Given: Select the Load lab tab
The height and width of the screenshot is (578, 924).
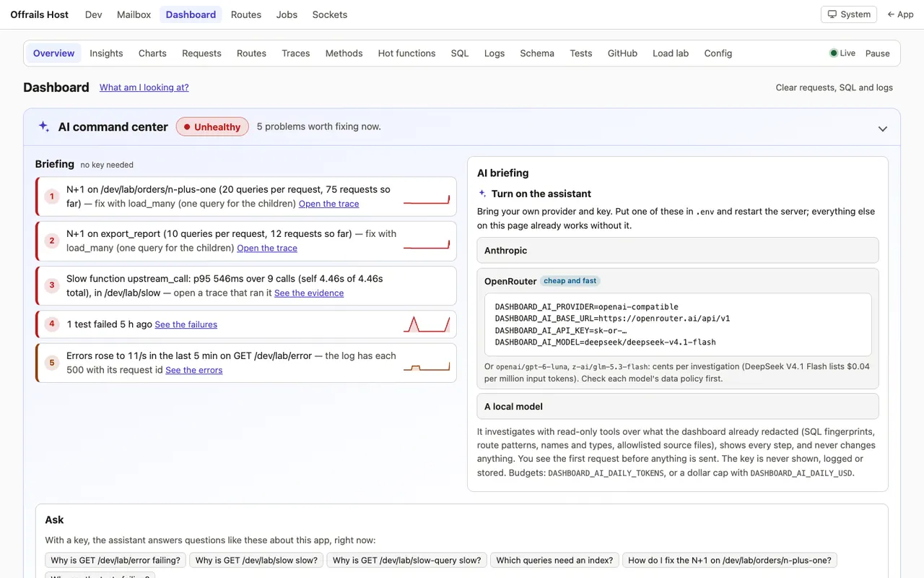Looking at the screenshot, I should point(671,53).
